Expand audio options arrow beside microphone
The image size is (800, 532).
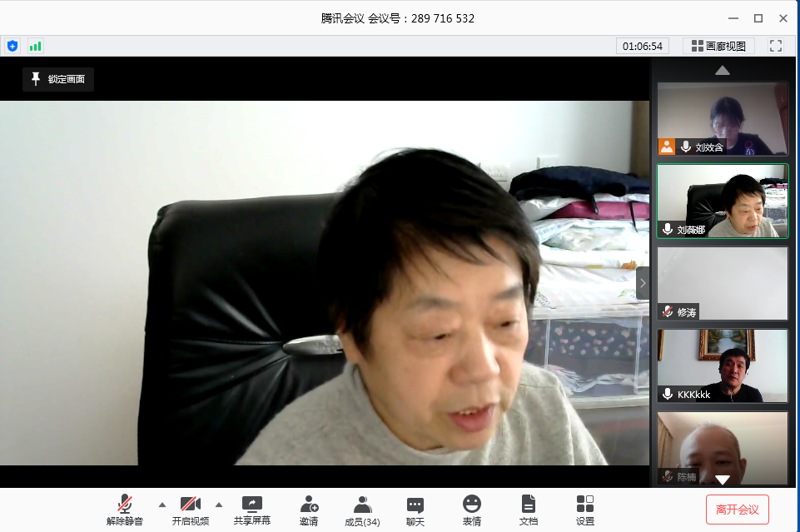[x=161, y=505]
